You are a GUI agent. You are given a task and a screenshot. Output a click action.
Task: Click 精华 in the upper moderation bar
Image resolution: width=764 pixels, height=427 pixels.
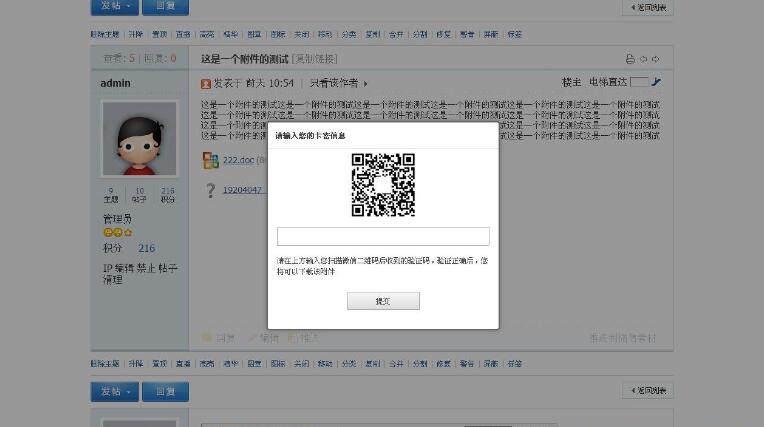(x=230, y=34)
